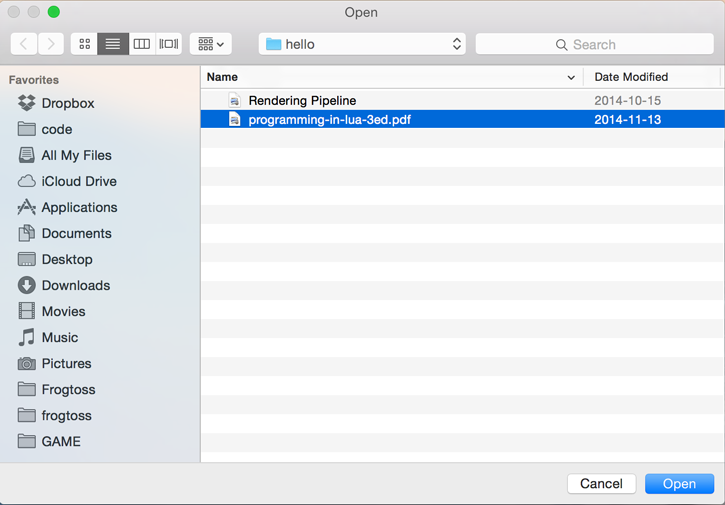This screenshot has height=505, width=725.
Task: Open the hello folder path popup
Action: [362, 44]
